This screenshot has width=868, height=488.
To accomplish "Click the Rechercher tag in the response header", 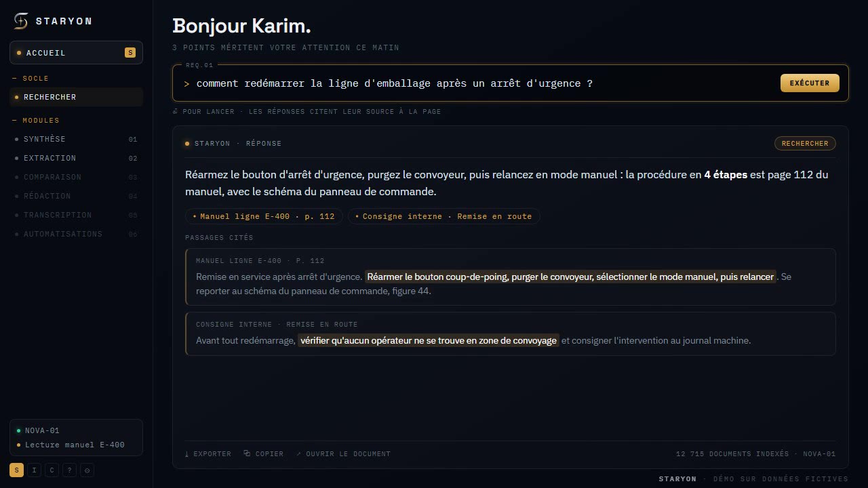I will click(805, 144).
